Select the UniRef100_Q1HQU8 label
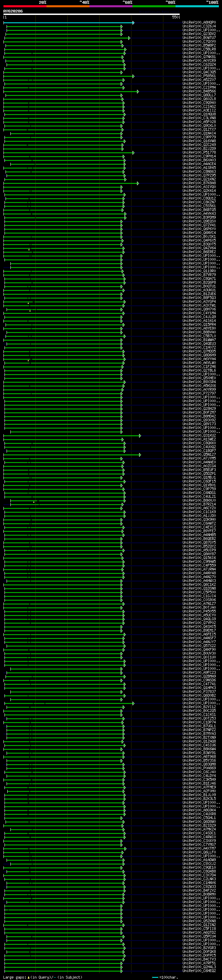The width and height of the screenshot is (222, 980). tap(199, 114)
